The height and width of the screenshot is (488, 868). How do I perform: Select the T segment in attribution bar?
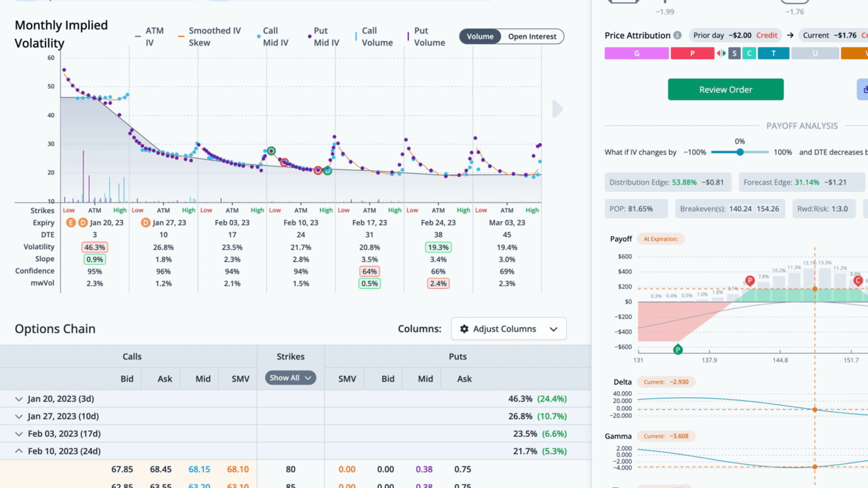click(x=773, y=53)
